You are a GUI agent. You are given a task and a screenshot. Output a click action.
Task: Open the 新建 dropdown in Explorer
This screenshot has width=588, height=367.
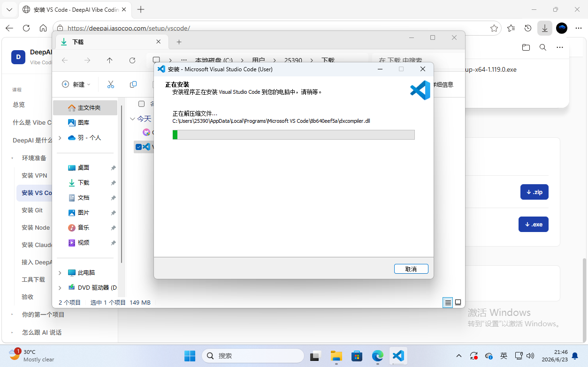76,84
